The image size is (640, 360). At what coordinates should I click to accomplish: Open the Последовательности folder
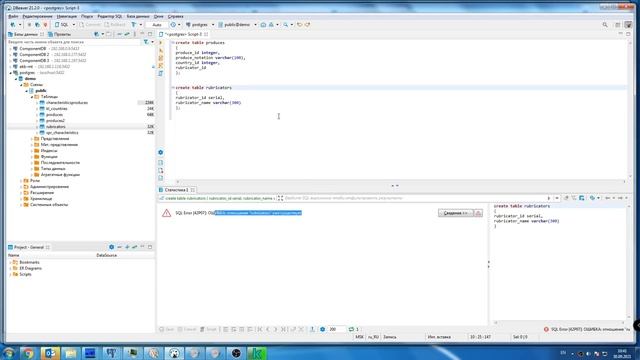(60, 163)
